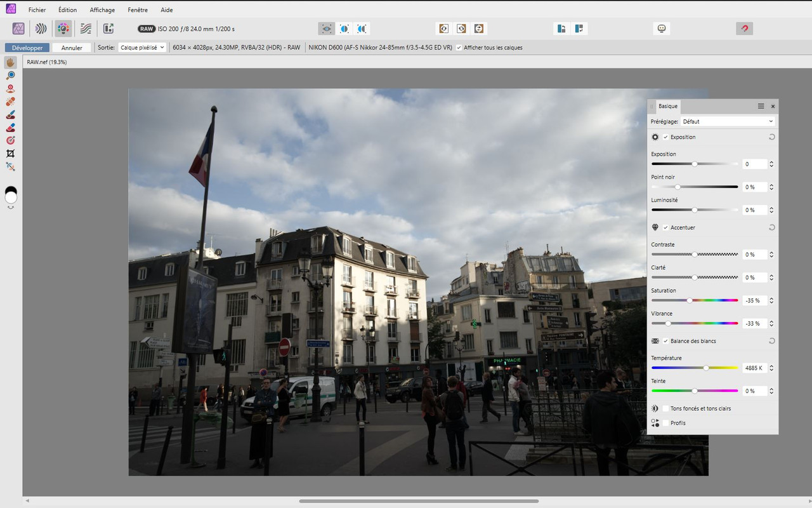Viewport: 812px width, 508px height.
Task: Open the Sortie Calque pixélisé dropdown
Action: point(142,48)
